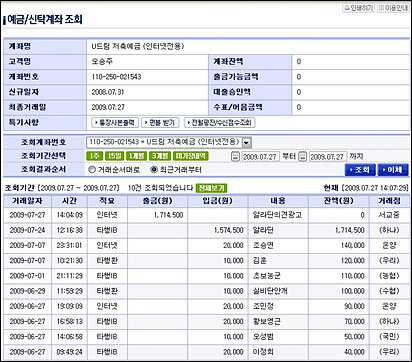Open the 이용안내 usage guide
The height and width of the screenshot is (362, 412).
tap(393, 8)
